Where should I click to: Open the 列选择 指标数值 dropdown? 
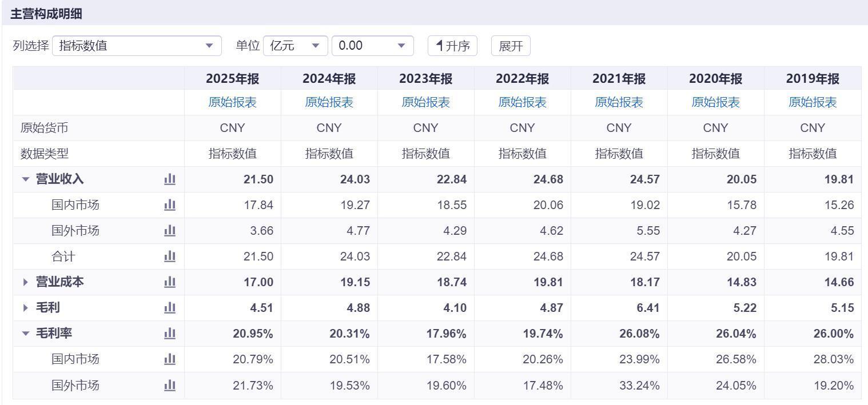(x=137, y=46)
